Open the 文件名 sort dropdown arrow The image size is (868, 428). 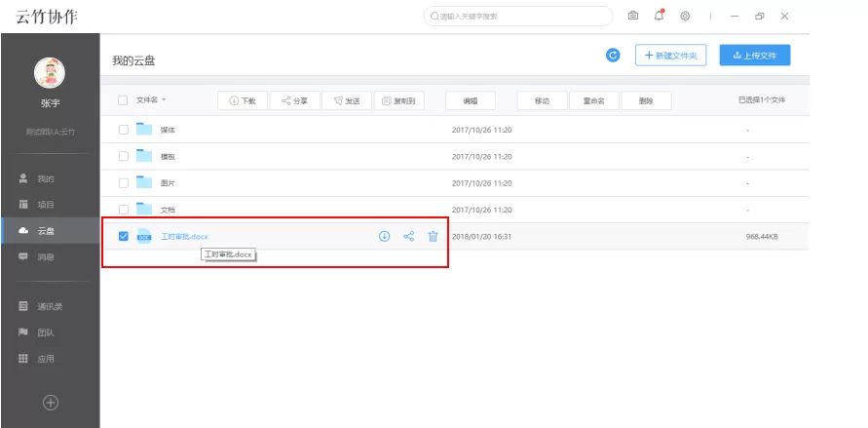tap(164, 100)
